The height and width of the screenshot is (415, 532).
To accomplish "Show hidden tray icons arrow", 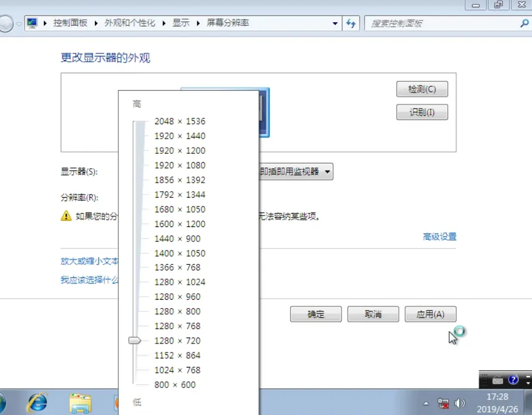I will tap(426, 403).
